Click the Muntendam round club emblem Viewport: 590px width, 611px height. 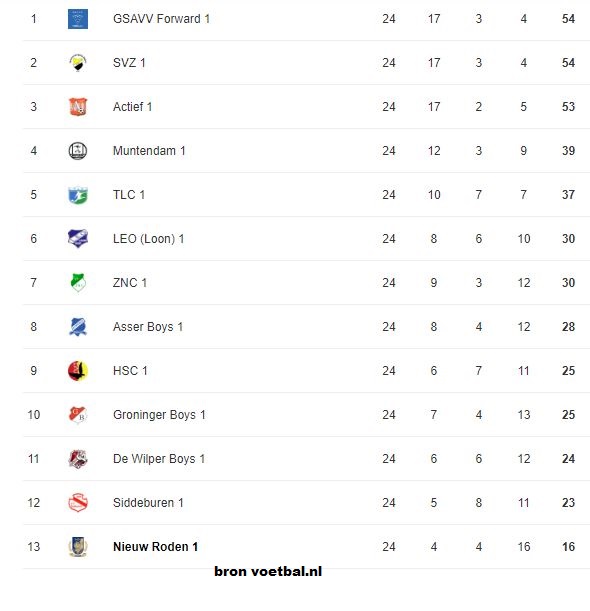[x=78, y=151]
